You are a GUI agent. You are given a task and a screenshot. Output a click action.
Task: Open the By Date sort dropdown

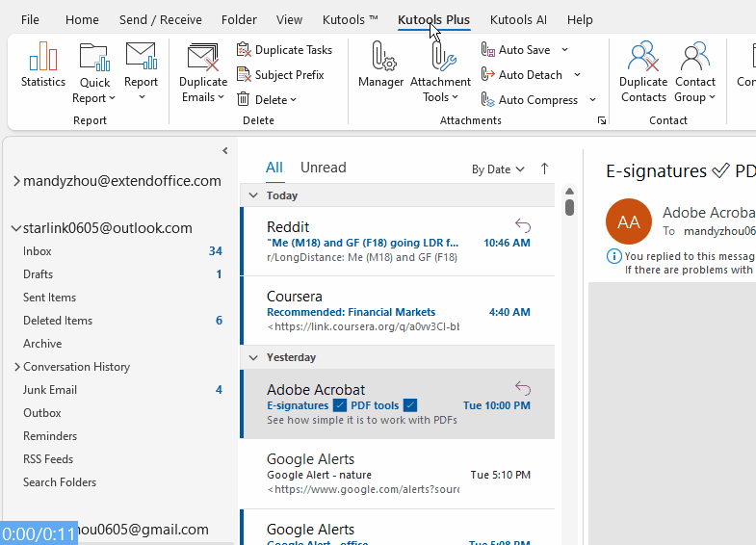(498, 169)
